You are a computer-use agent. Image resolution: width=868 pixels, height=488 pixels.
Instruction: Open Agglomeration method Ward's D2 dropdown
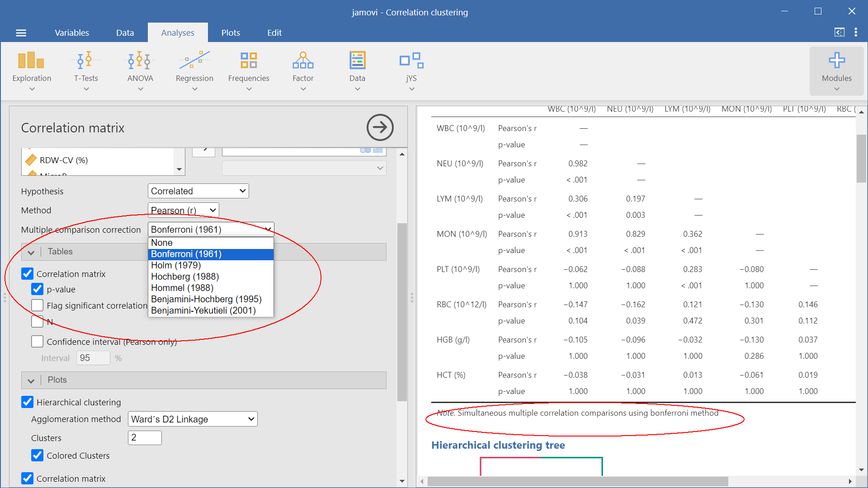click(193, 419)
